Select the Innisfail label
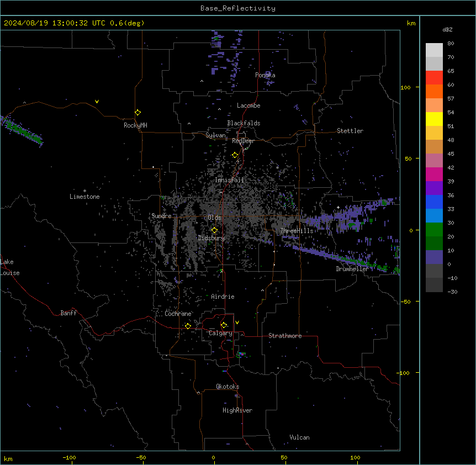476x465 pixels. tap(229, 180)
